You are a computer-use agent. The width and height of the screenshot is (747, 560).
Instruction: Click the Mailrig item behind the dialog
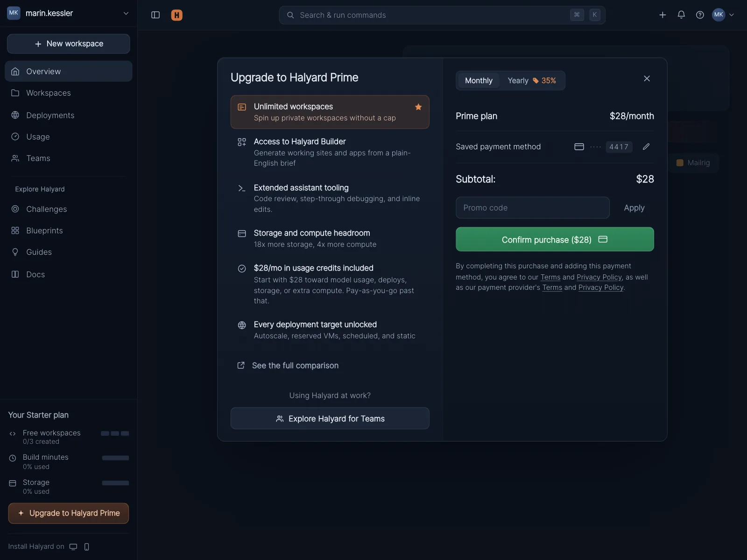[x=693, y=163]
